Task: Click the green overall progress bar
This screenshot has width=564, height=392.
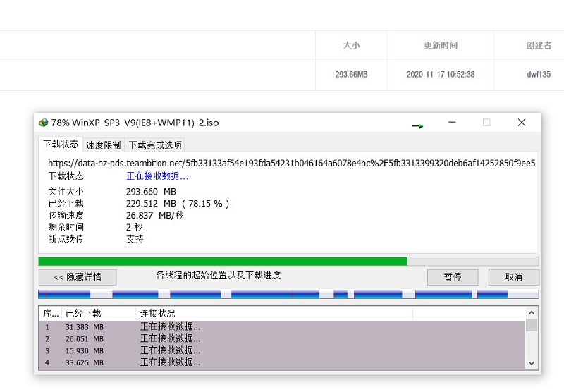Action: pyautogui.click(x=288, y=262)
